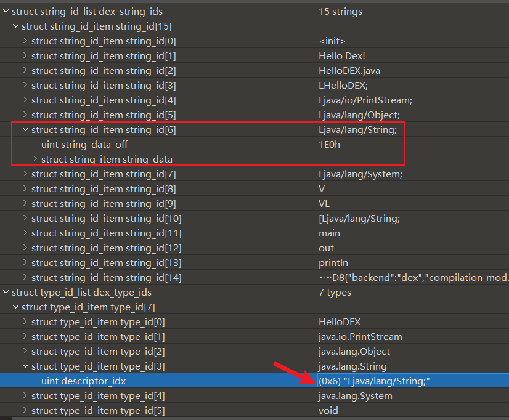This screenshot has width=509, height=420.
Task: Expand type_id[5] node
Action: click(x=25, y=410)
